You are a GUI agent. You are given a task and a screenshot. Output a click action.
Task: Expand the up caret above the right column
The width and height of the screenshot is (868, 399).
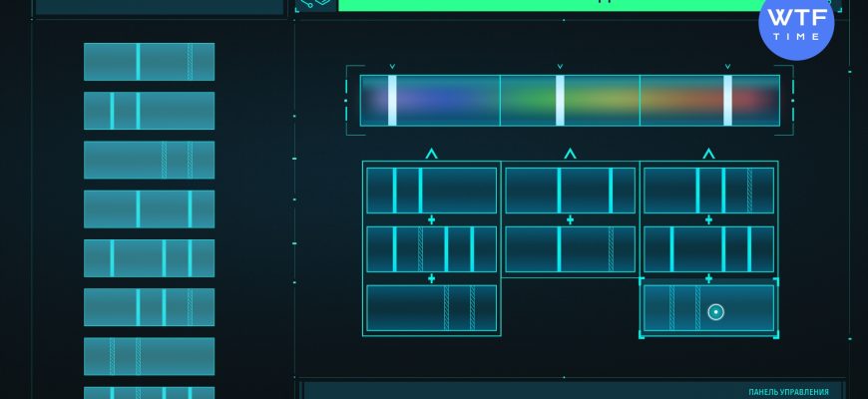point(708,154)
